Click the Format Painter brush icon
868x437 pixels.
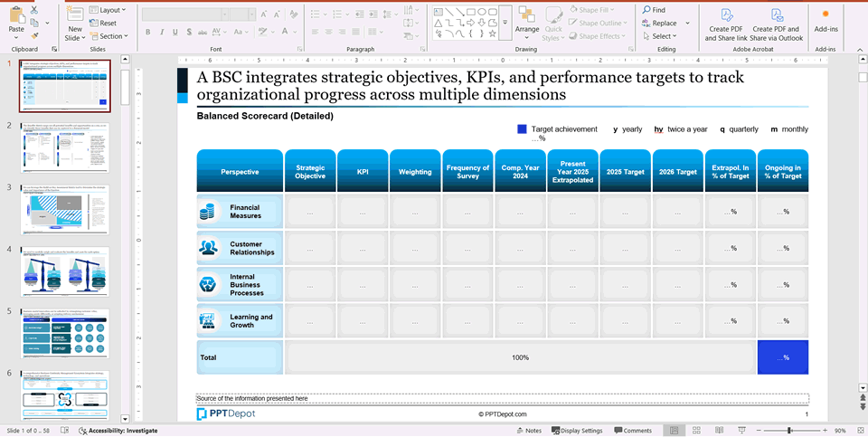point(33,36)
